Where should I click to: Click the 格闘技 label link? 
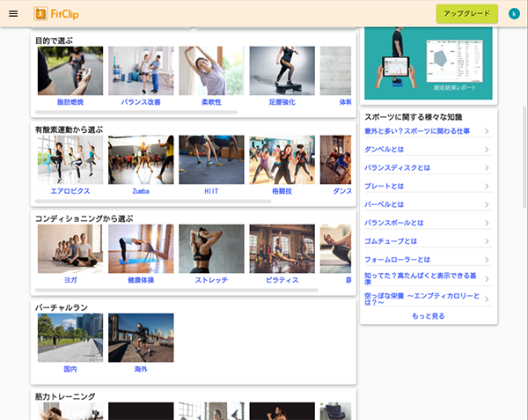pyautogui.click(x=282, y=191)
